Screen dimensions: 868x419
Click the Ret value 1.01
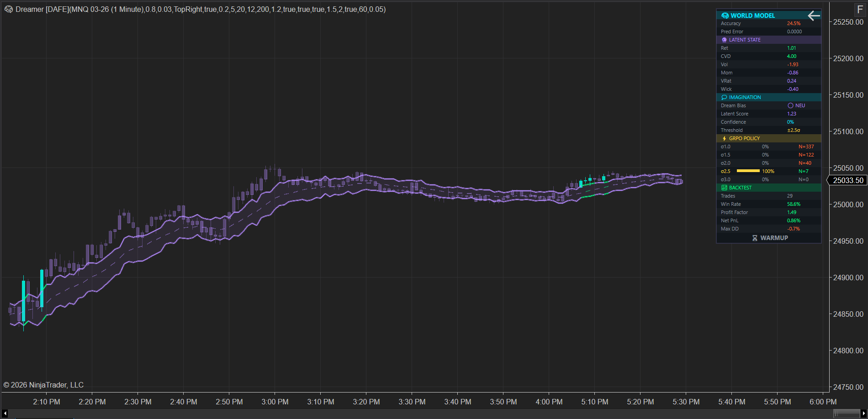(x=791, y=48)
